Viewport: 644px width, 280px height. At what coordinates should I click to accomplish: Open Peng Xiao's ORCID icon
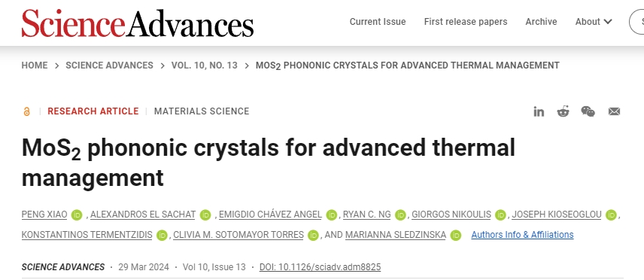click(77, 215)
